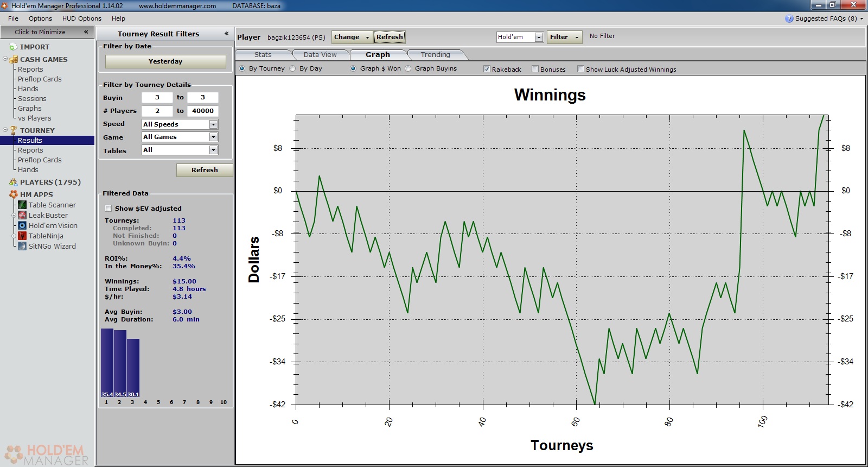The height and width of the screenshot is (467, 868).
Task: Click the maximum Players input field
Action: [x=203, y=111]
